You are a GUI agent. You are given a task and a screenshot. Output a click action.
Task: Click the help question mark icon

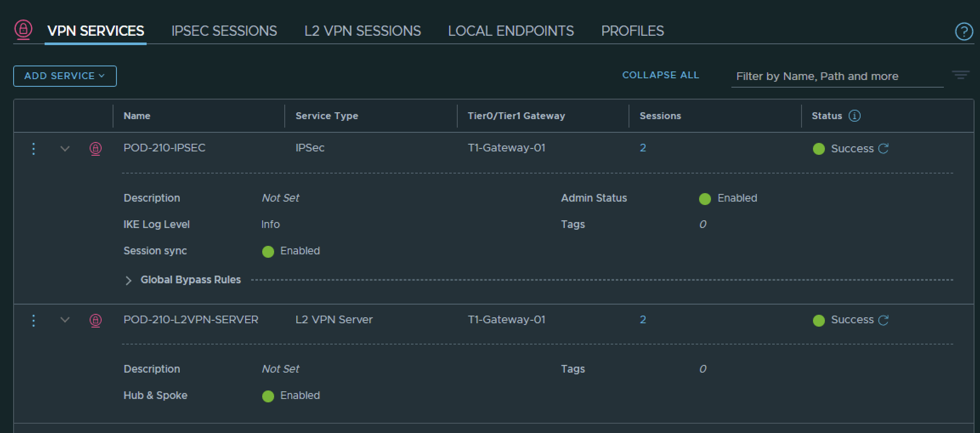tap(963, 31)
